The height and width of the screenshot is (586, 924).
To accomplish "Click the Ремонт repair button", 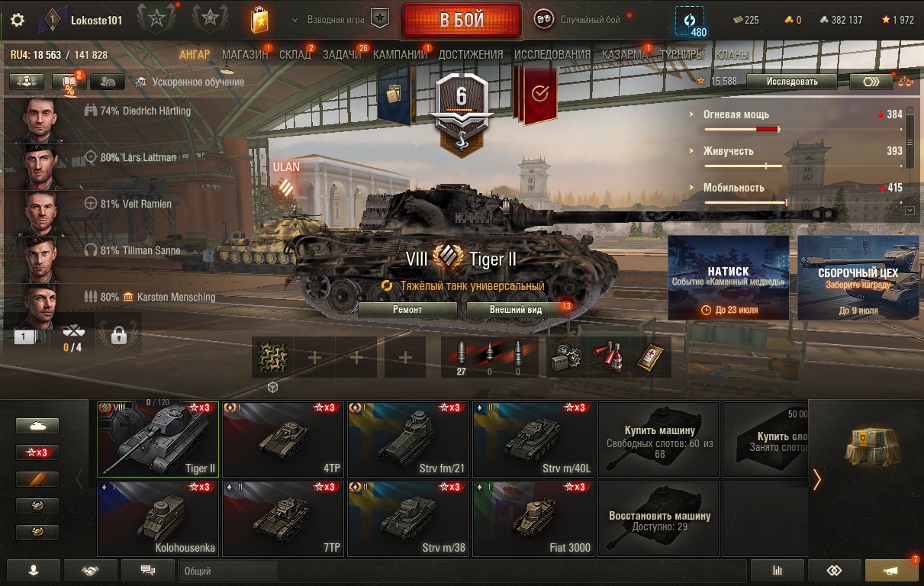I will coord(407,310).
